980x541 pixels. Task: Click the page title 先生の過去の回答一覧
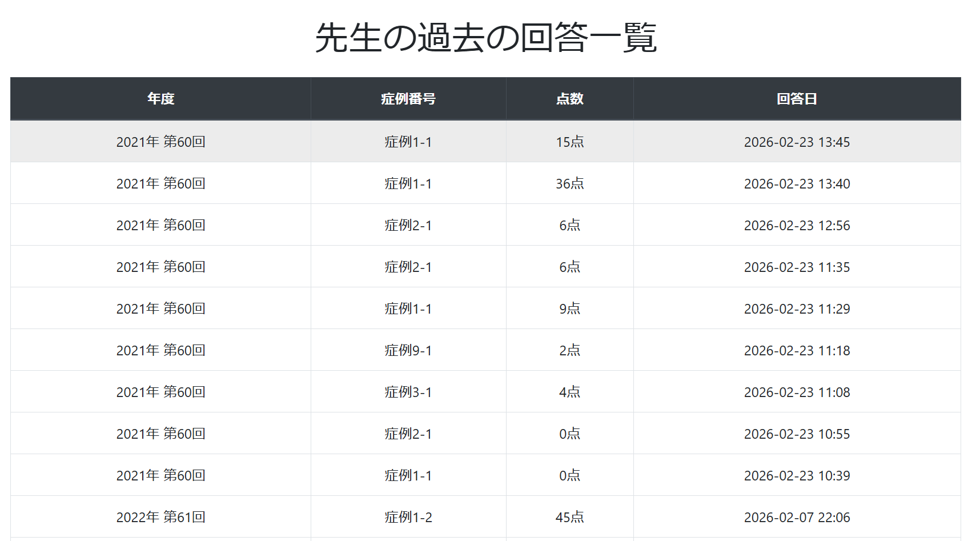485,38
